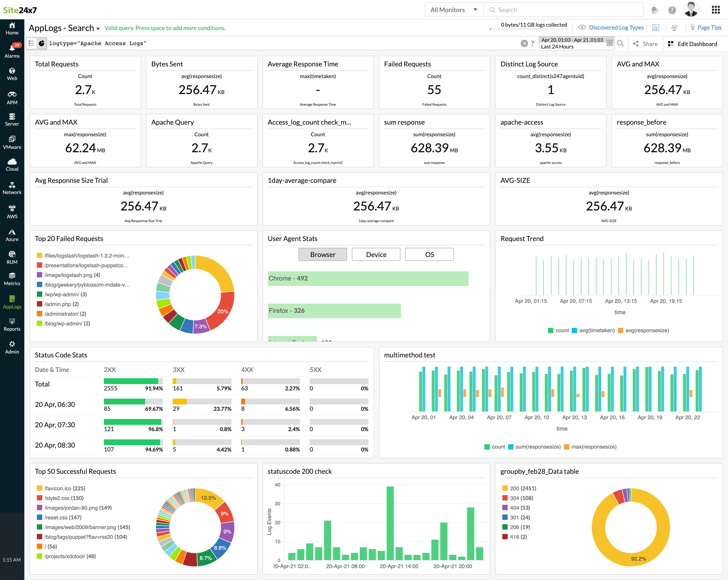Expand the AppLogs - Search dropdown arrow
The height and width of the screenshot is (580, 728).
pyautogui.click(x=98, y=28)
